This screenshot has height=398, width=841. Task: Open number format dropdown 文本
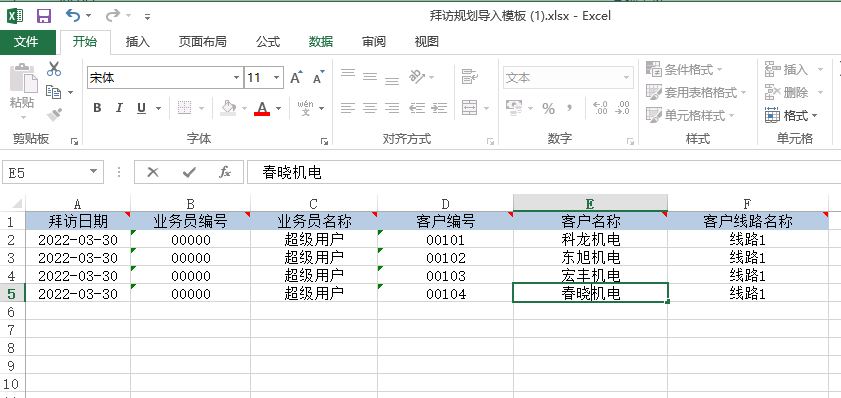click(626, 78)
